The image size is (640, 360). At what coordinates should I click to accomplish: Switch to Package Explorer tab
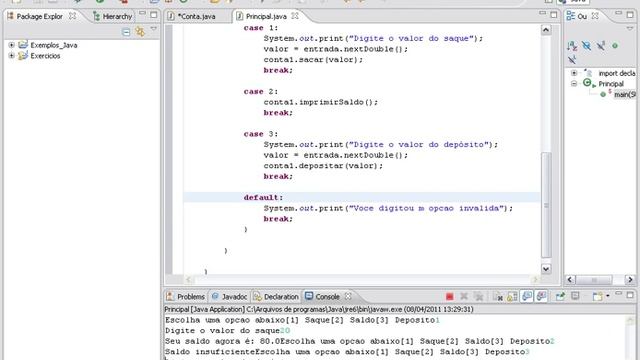(x=40, y=16)
